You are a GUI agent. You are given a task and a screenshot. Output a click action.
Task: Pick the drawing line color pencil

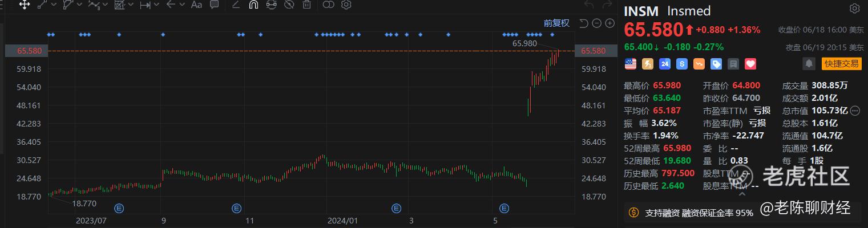(x=236, y=5)
